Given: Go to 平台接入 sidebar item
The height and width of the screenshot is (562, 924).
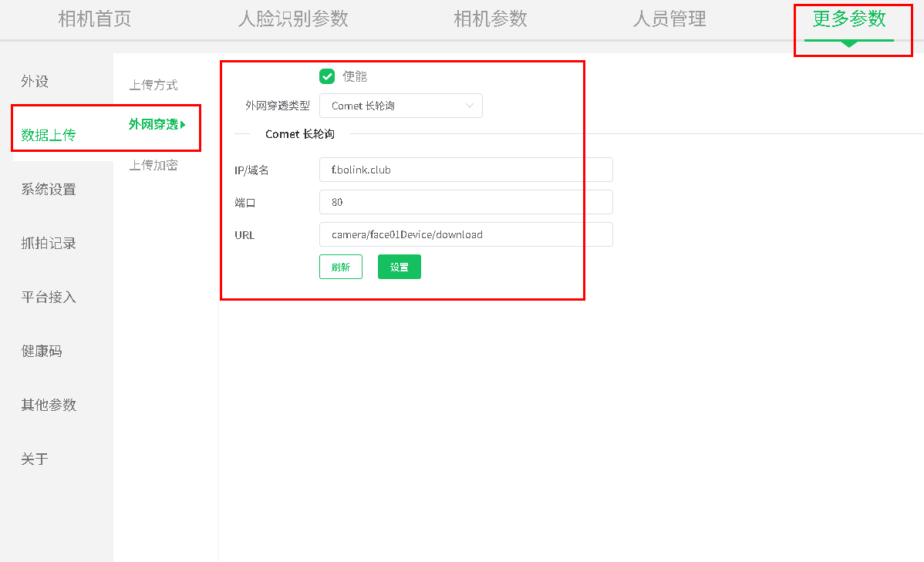Looking at the screenshot, I should (x=49, y=297).
